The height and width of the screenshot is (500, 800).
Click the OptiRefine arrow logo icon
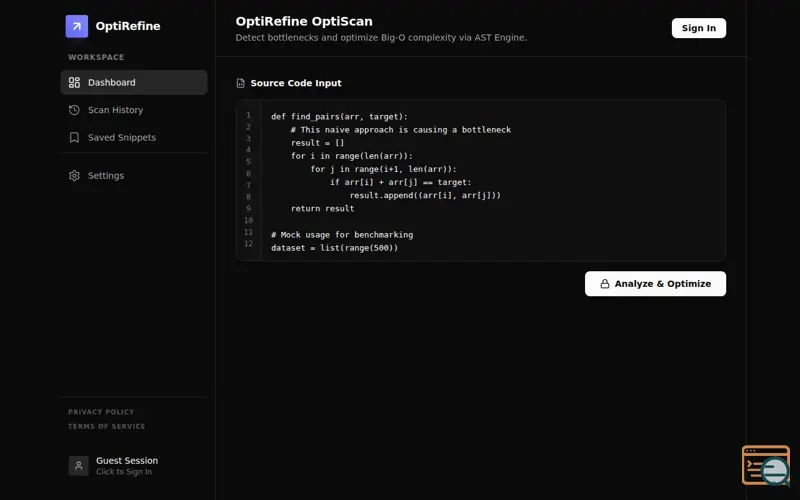[77, 26]
